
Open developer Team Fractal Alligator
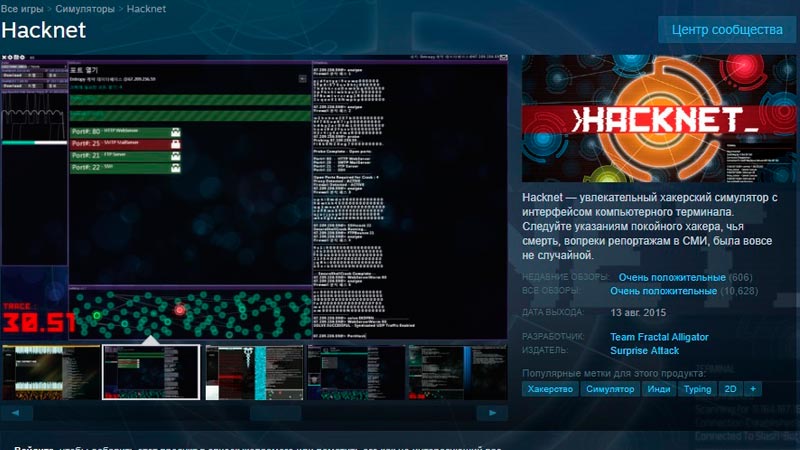(659, 337)
